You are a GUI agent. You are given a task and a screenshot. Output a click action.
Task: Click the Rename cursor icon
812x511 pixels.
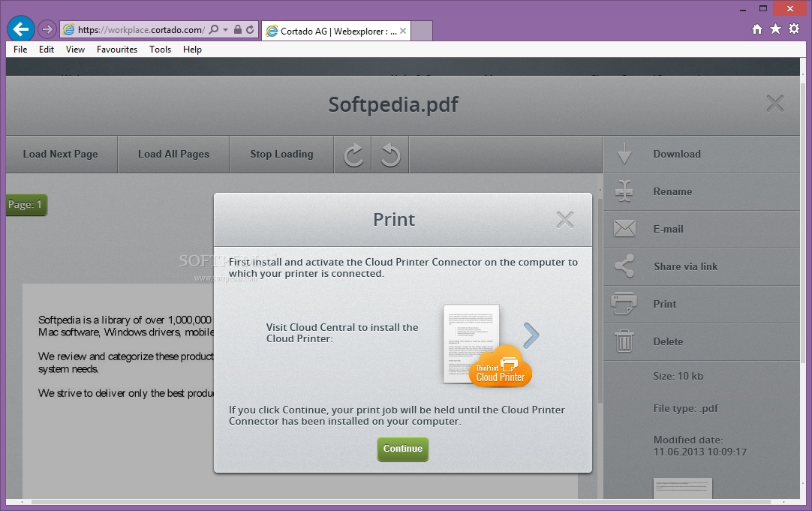pyautogui.click(x=624, y=191)
